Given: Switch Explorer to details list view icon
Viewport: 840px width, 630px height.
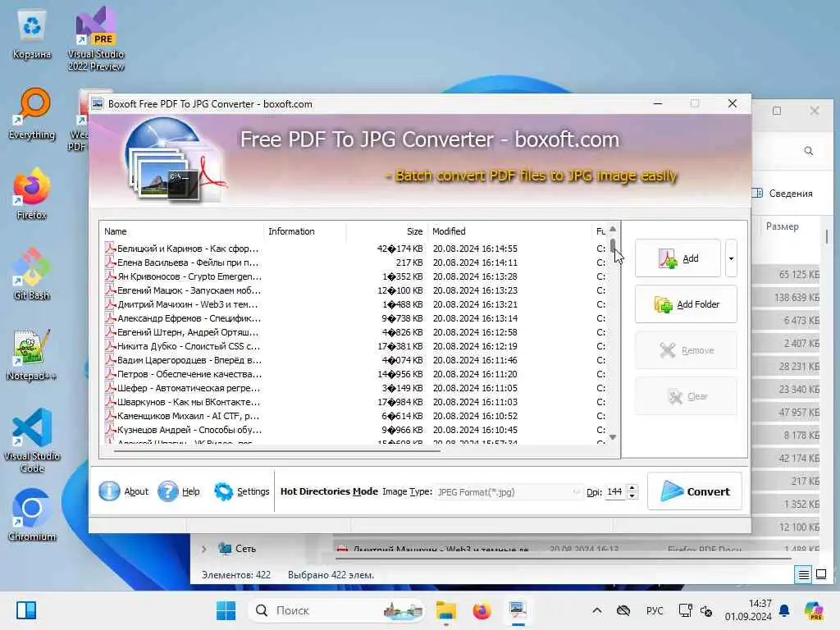Looking at the screenshot, I should pos(804,575).
